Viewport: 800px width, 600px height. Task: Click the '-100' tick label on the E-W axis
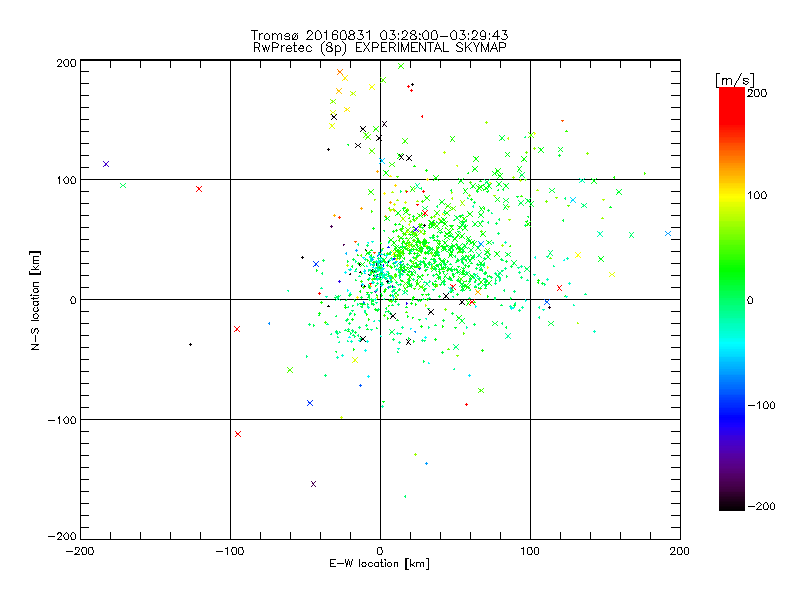pyautogui.click(x=230, y=551)
